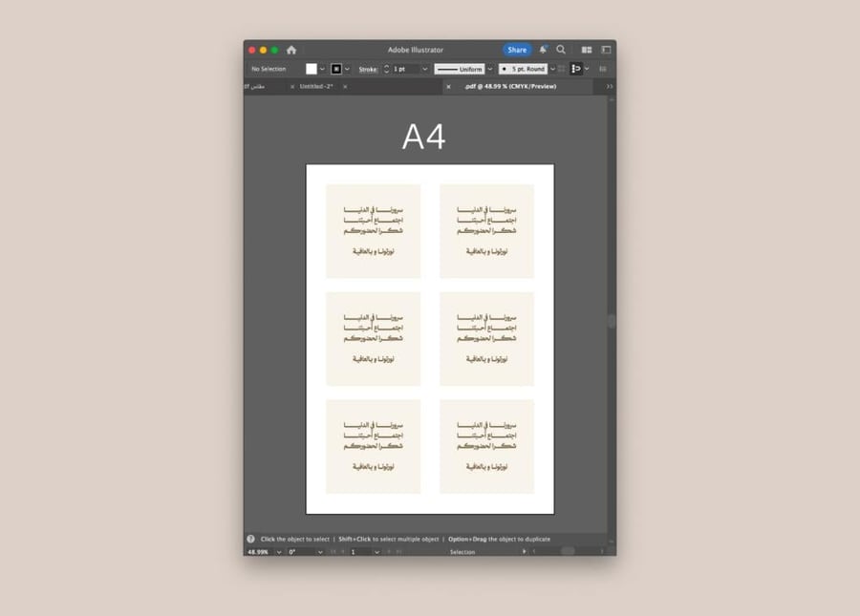860x616 pixels.
Task: Expand the Fill color dropdown arrow
Action: (323, 69)
